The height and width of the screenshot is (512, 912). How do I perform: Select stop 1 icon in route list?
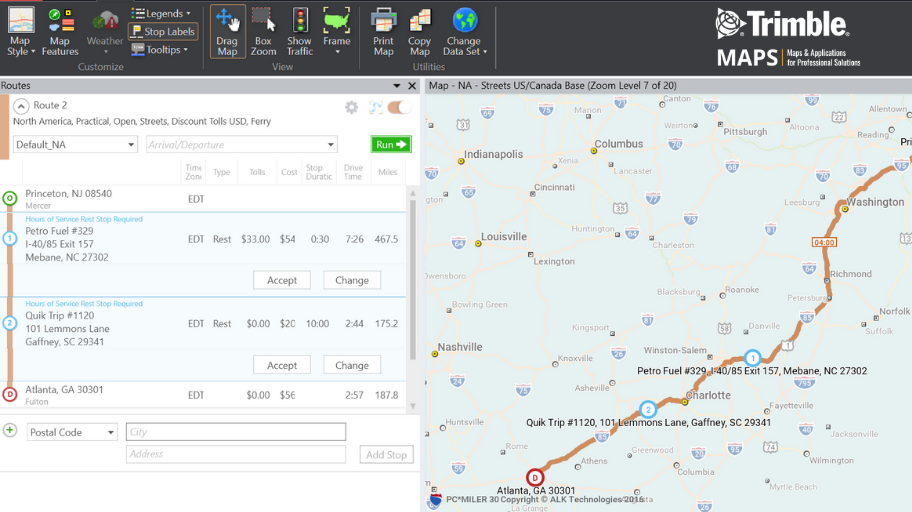tap(10, 239)
